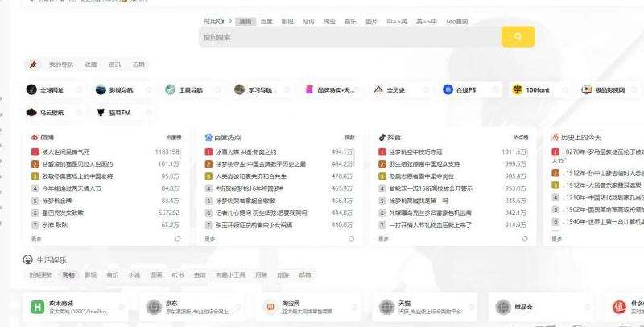
Task: Click the small round icon on 在线PS card
Action: click(495, 89)
